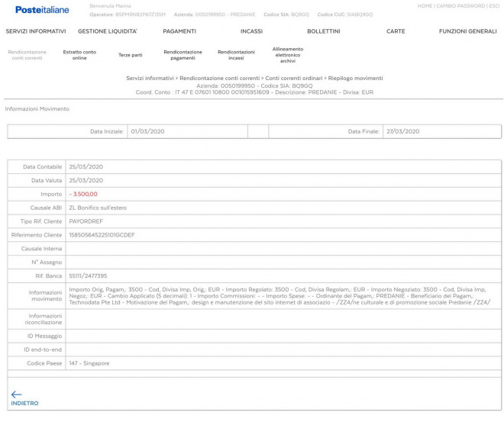504x422 pixels.
Task: Click the back arrow icon above INDIETRO
Action: point(17,395)
